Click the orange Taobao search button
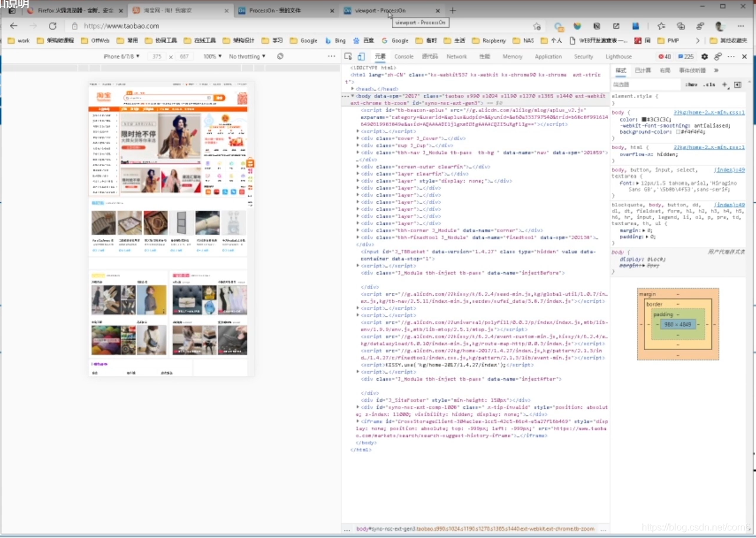 pos(220,98)
